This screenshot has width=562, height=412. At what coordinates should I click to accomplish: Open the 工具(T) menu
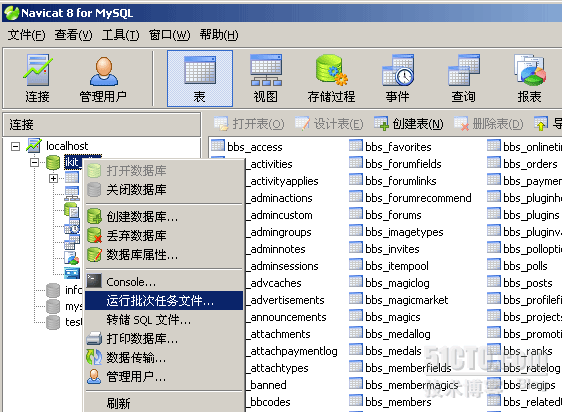pos(120,35)
